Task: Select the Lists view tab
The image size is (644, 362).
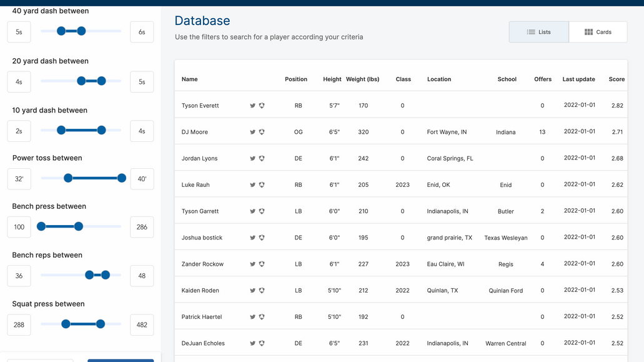Action: pos(538,31)
